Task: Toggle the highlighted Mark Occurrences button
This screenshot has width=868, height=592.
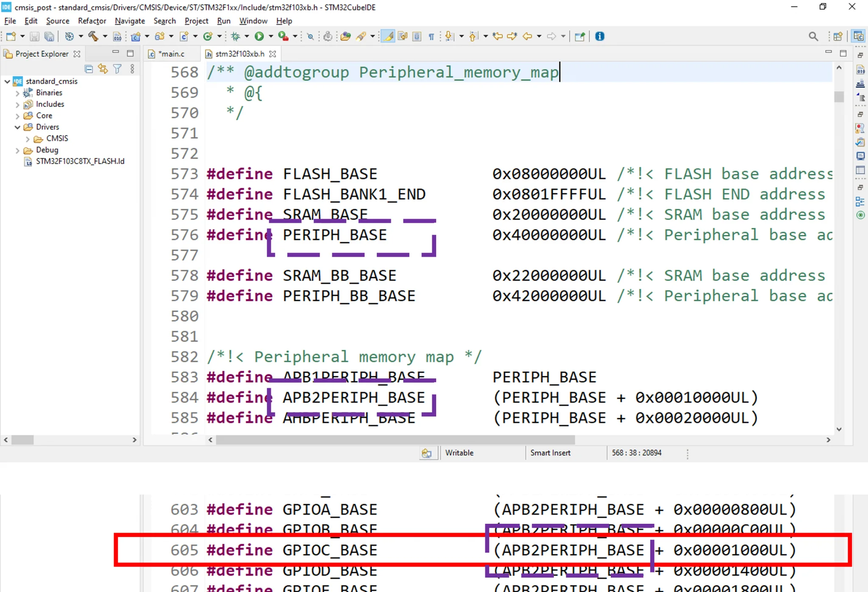Action: coord(387,36)
